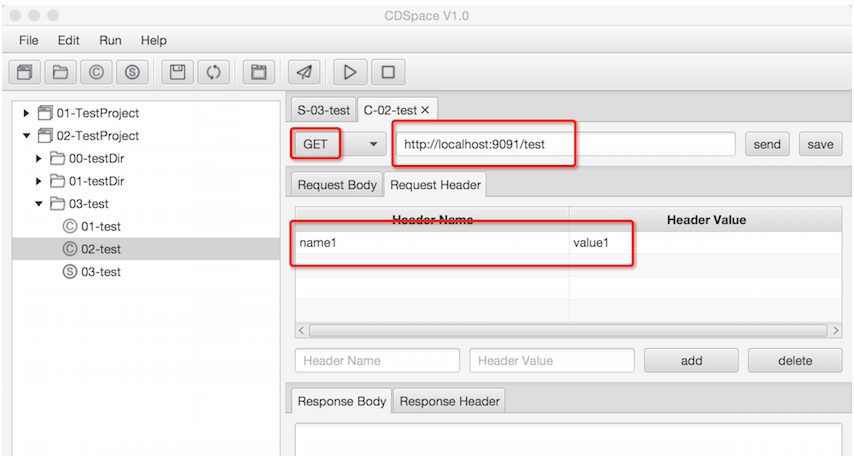This screenshot has width=854, height=456.
Task: Click the floppy disk save icon
Action: pyautogui.click(x=177, y=72)
